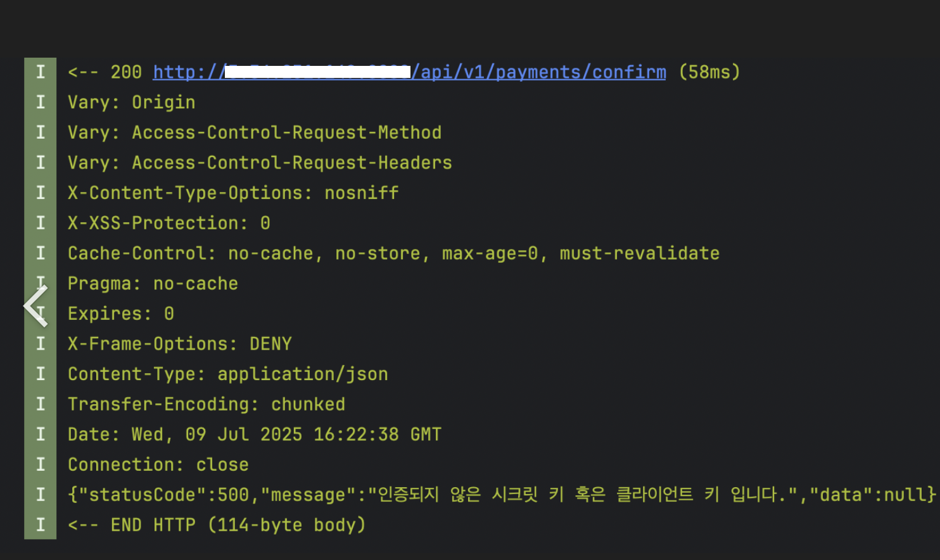Screen dimensions: 940x560
Task: Click info badge beside X-XSS-Protection line
Action: pyautogui.click(x=41, y=223)
